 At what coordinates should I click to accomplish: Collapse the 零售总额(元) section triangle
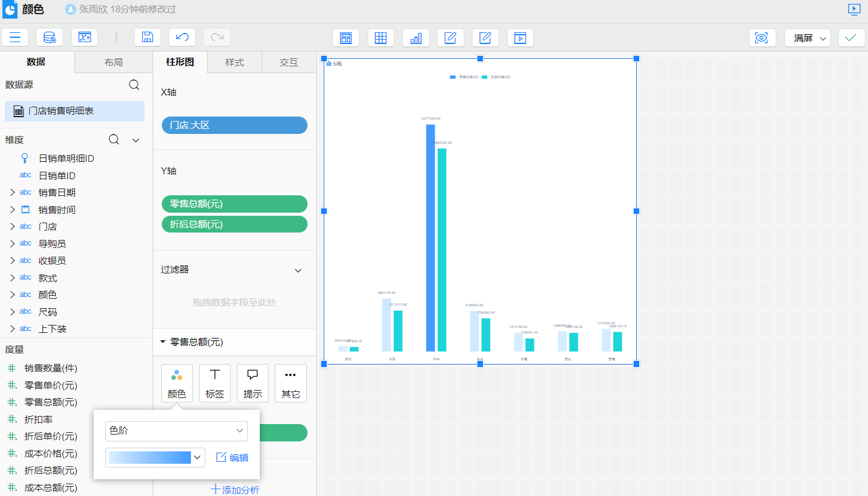click(x=162, y=342)
